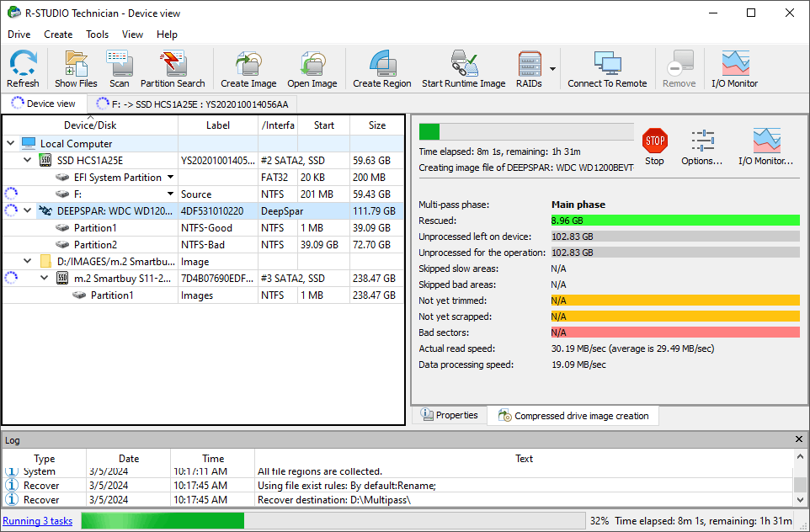Image resolution: width=810 pixels, height=532 pixels.
Task: Click the green Rescued 8.96 GB bar
Action: [x=675, y=221]
